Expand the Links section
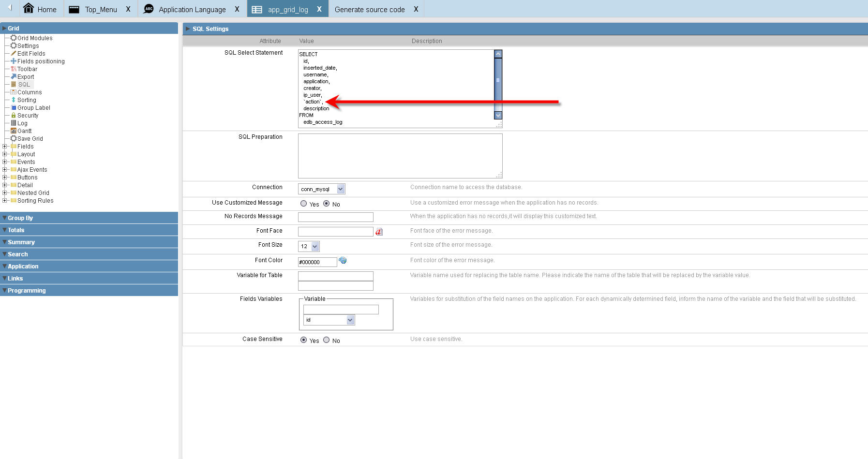Viewport: 868px width, 459px height. [x=89, y=278]
